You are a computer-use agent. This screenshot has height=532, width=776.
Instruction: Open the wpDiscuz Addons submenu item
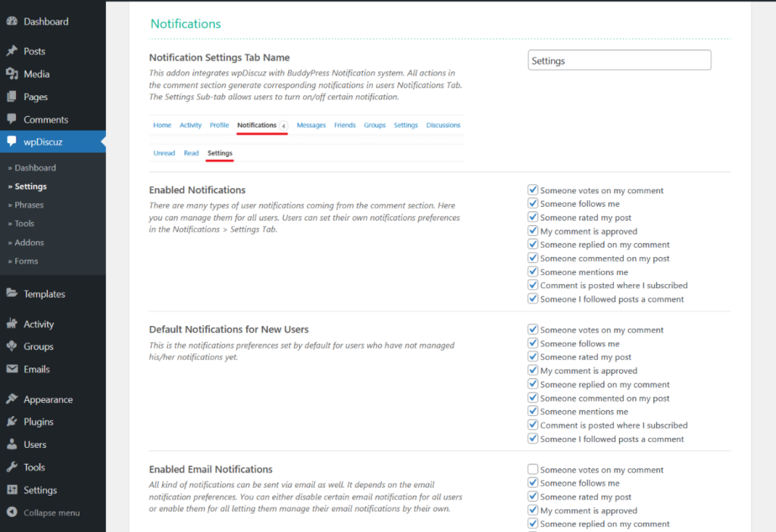[x=30, y=242]
